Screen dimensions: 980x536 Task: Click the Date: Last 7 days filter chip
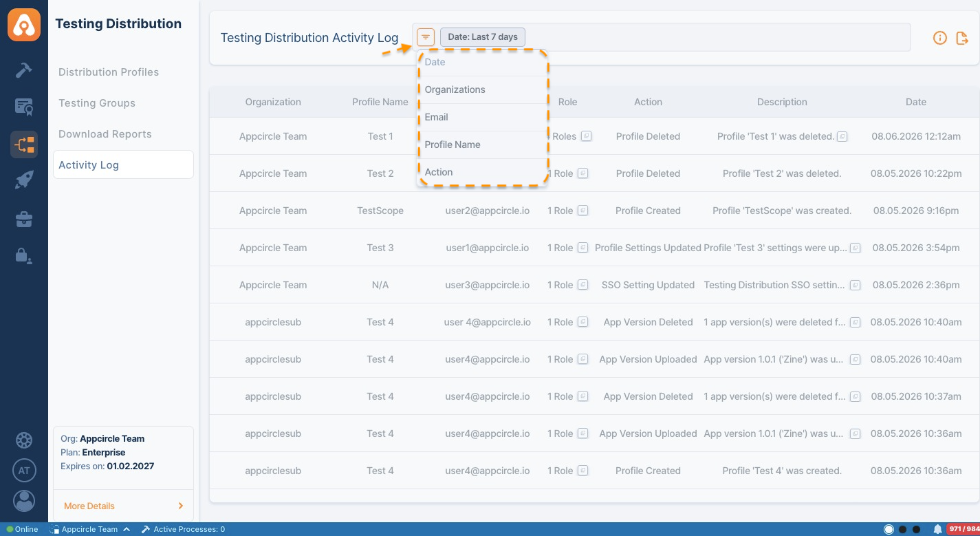click(x=483, y=37)
